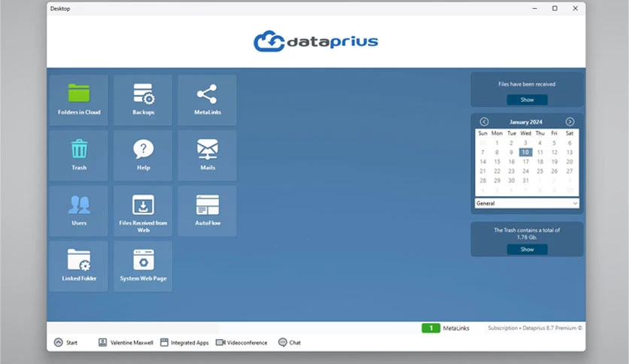
Task: Open the Start menu button
Action: tap(65, 342)
